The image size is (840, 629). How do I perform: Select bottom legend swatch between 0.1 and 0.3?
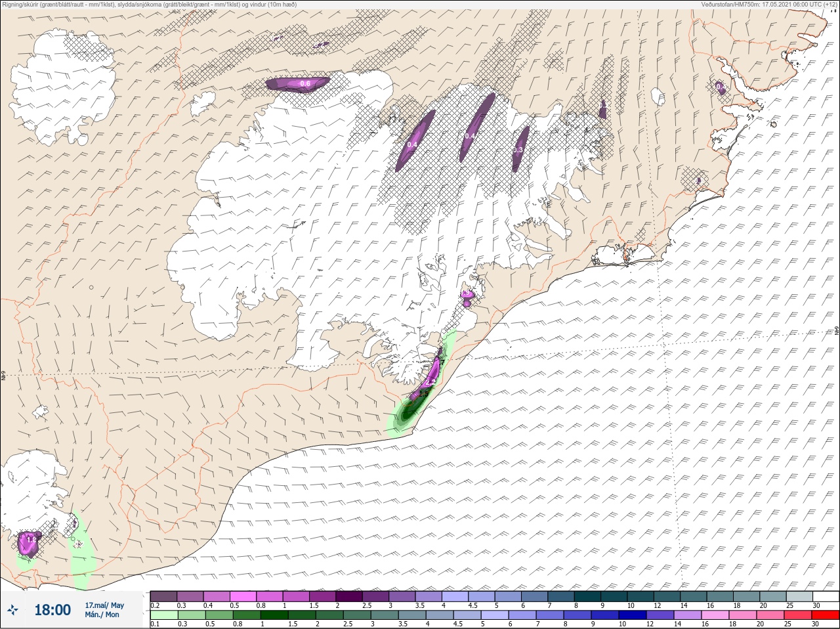(x=164, y=615)
